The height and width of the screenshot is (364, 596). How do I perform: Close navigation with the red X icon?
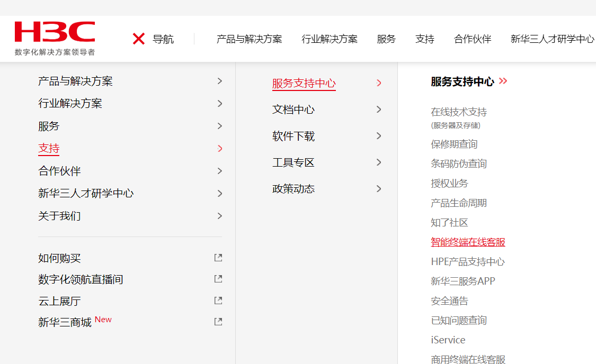(x=139, y=39)
